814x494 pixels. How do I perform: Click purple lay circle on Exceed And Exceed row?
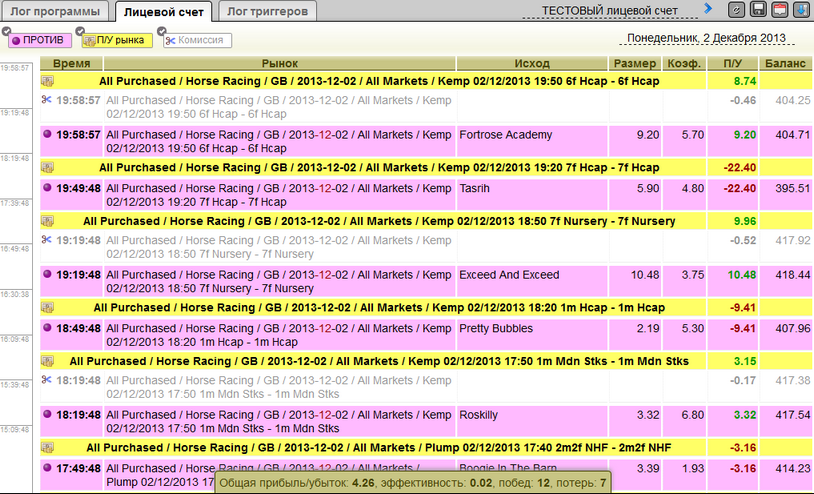(47, 274)
